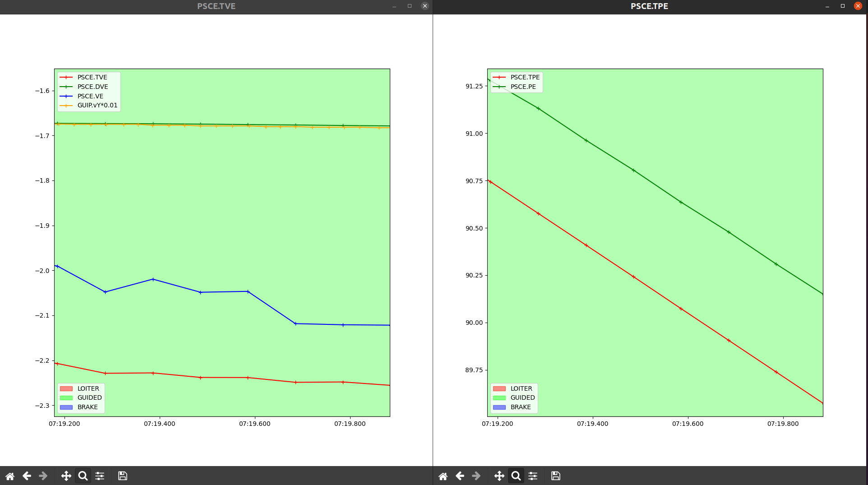Image resolution: width=868 pixels, height=485 pixels.
Task: Toggle Zoom-to-rectangle tool in PSCE.TVE window
Action: tap(83, 476)
